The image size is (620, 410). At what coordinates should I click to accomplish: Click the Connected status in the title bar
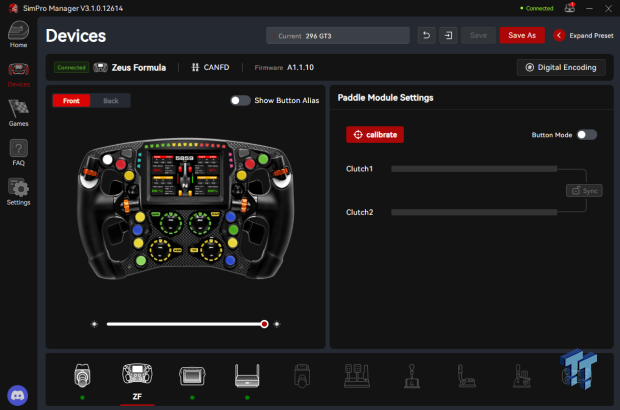(537, 8)
